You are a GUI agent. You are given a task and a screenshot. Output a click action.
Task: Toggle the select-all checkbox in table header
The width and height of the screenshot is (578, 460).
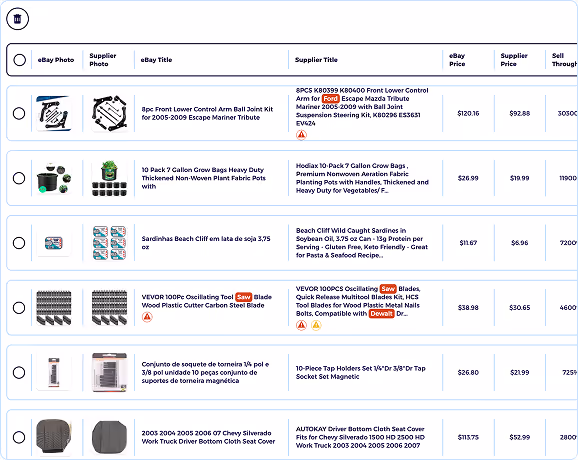(20, 60)
